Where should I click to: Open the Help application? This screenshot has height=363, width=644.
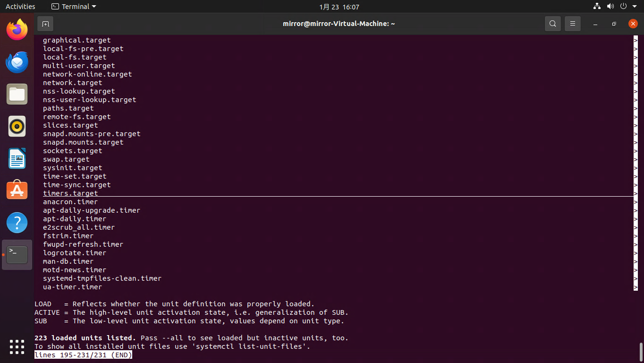tap(17, 222)
